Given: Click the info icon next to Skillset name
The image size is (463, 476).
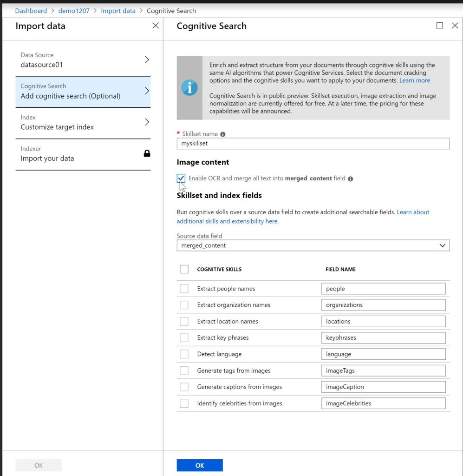Looking at the screenshot, I should pyautogui.click(x=223, y=134).
